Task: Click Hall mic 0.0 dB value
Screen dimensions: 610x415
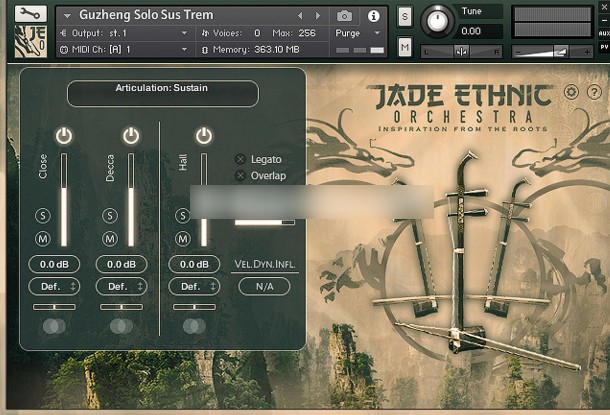Action: pos(194,264)
